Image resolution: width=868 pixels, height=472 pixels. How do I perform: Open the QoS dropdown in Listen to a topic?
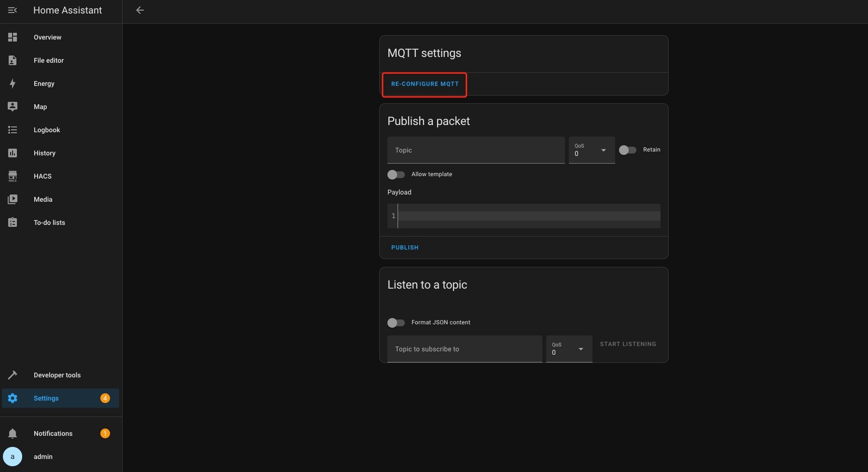569,349
